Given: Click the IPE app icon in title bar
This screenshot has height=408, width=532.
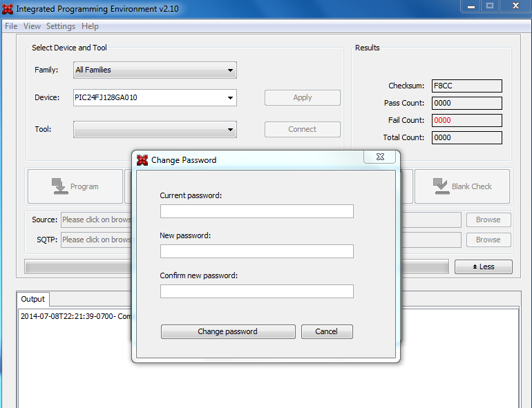Looking at the screenshot, I should click(x=8, y=9).
